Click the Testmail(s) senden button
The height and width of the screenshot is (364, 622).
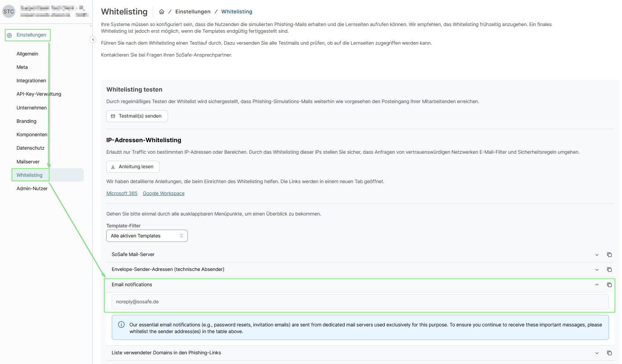137,116
